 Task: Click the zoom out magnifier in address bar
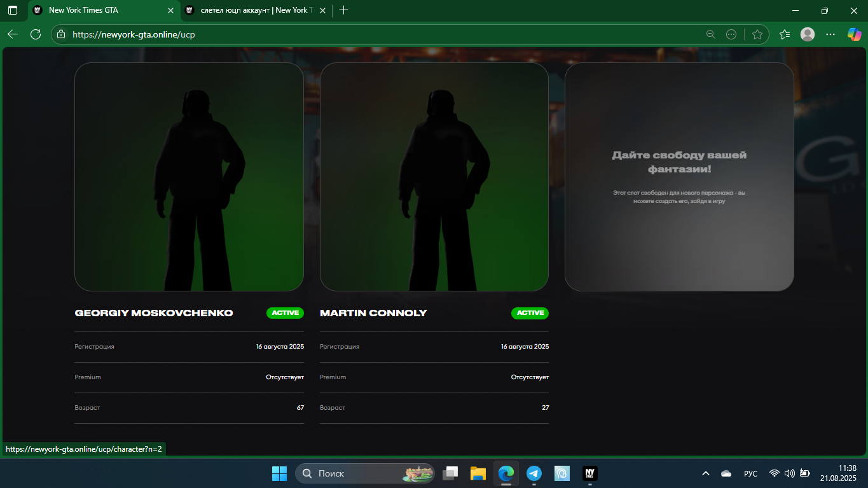pos(711,34)
